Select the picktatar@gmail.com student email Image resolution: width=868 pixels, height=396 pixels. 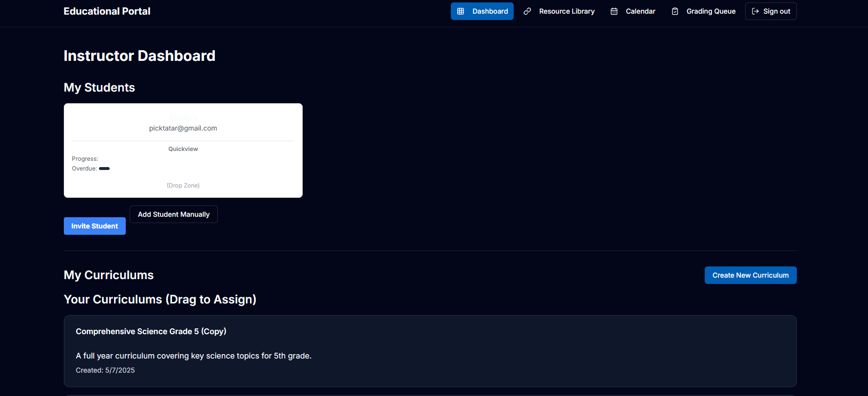(x=183, y=128)
